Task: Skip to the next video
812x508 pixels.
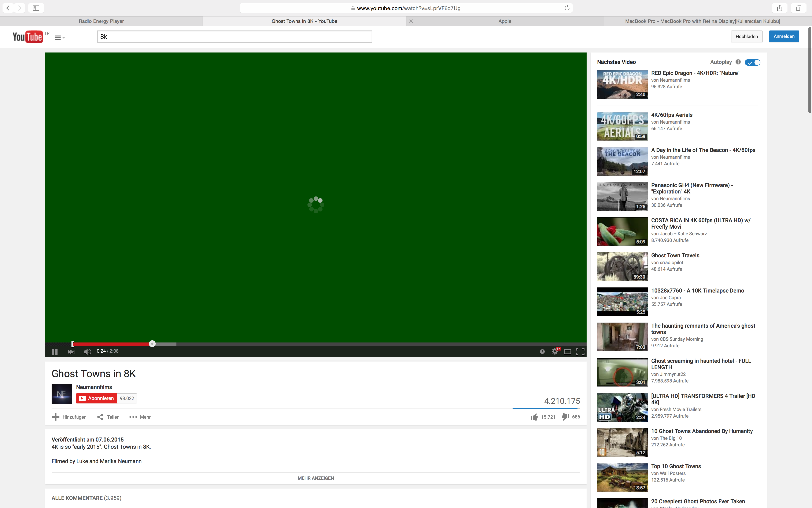Action: [x=71, y=351]
